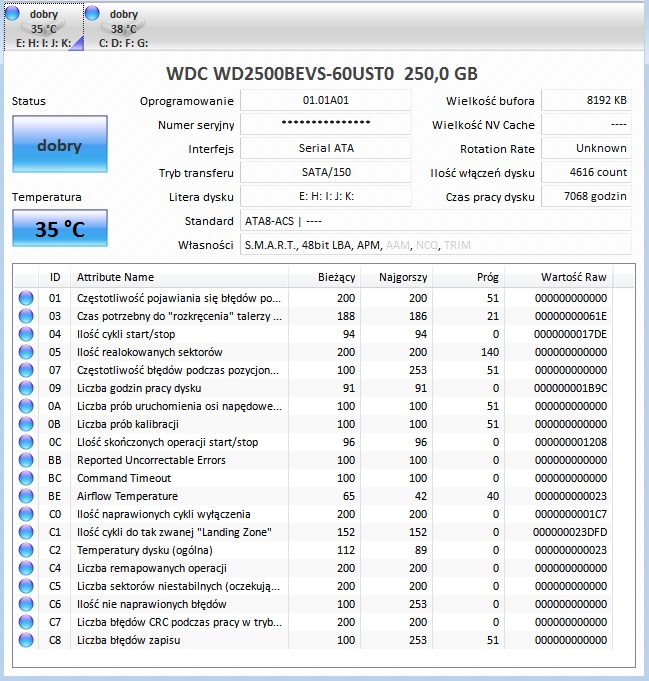This screenshot has height=681, width=649.
Task: Click the blue health orb on the 38 °C disk tab
Action: [92, 13]
